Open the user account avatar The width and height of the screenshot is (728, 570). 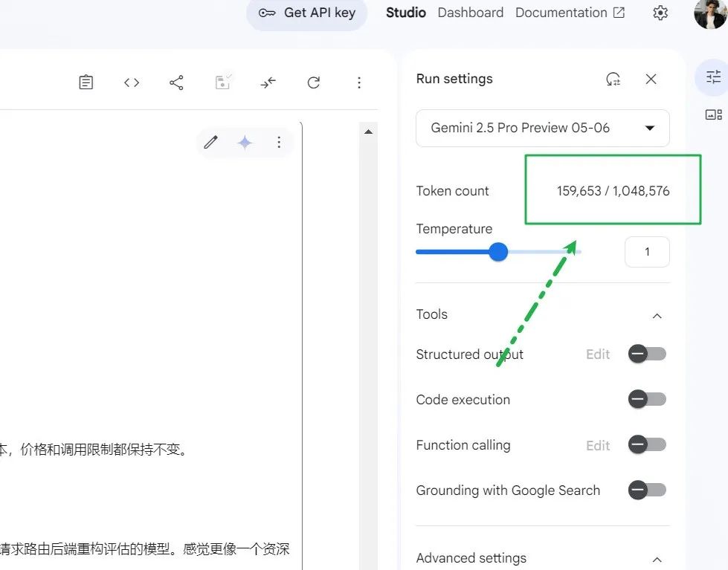pyautogui.click(x=711, y=13)
